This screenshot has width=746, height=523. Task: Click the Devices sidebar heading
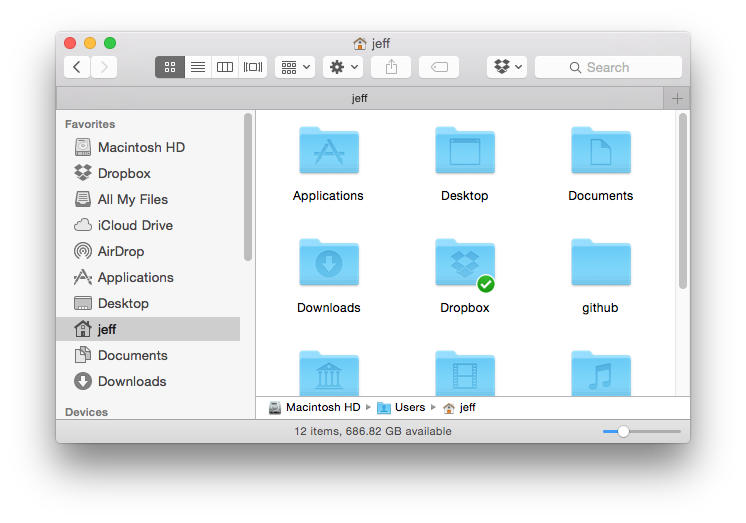pyautogui.click(x=86, y=412)
